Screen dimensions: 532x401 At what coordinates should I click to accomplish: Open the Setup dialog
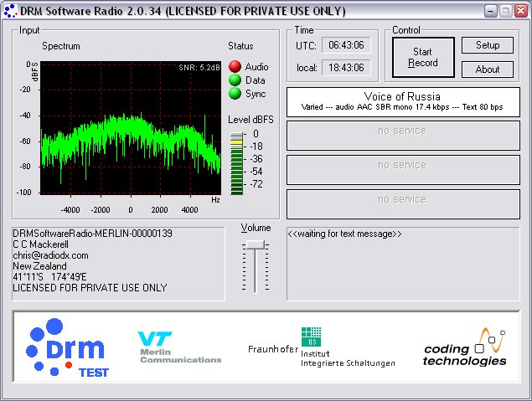click(x=488, y=45)
